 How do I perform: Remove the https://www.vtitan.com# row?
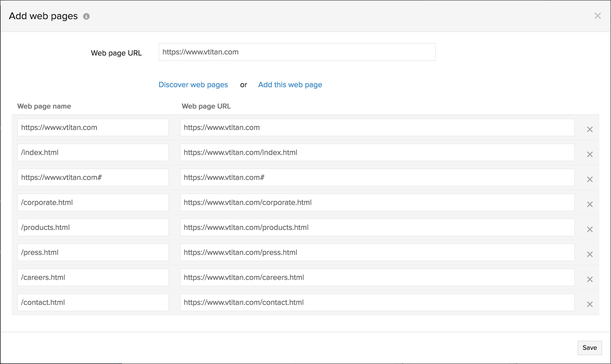click(x=590, y=179)
